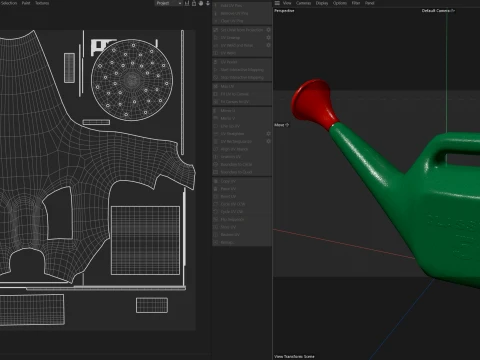Run the UV Unwrap command
Viewport: 480px width, 360px height.
click(x=239, y=38)
